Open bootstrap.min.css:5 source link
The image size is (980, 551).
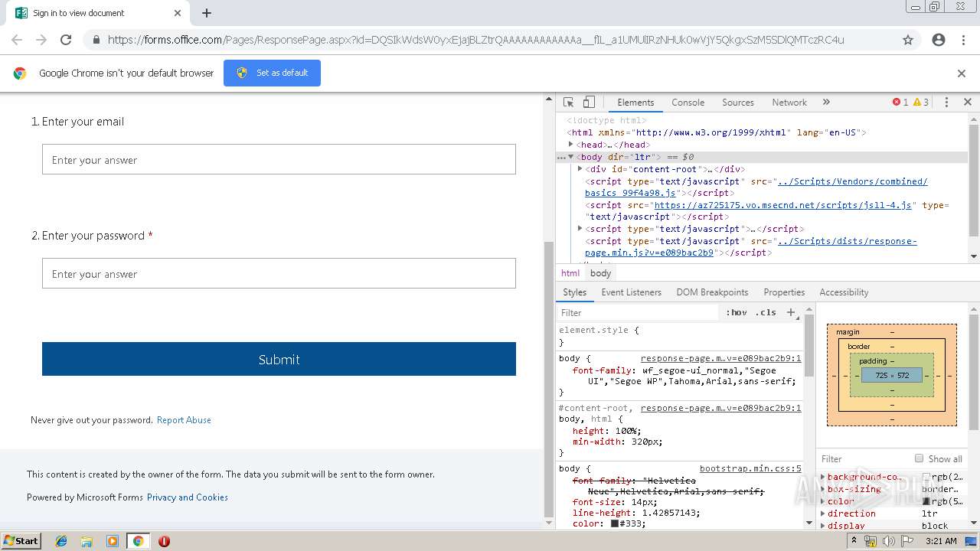[x=750, y=468]
